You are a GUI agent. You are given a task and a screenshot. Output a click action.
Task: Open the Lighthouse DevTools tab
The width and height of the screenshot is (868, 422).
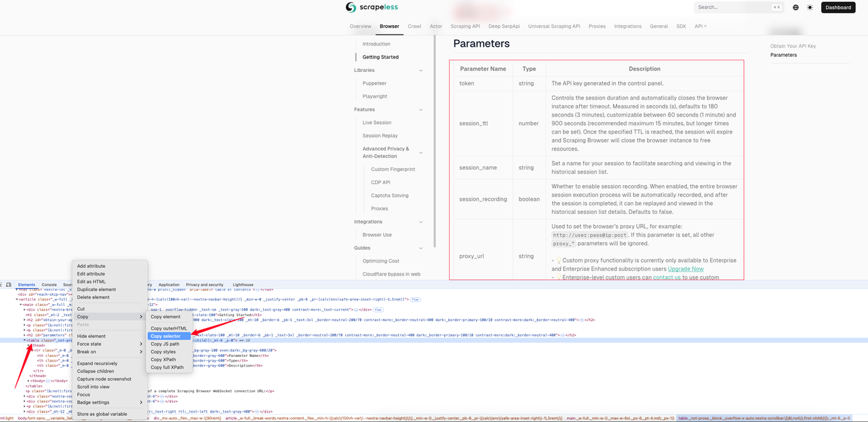tap(243, 285)
